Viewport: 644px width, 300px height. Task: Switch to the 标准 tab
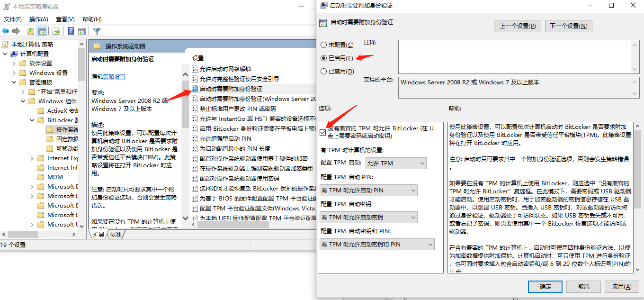coord(115,234)
